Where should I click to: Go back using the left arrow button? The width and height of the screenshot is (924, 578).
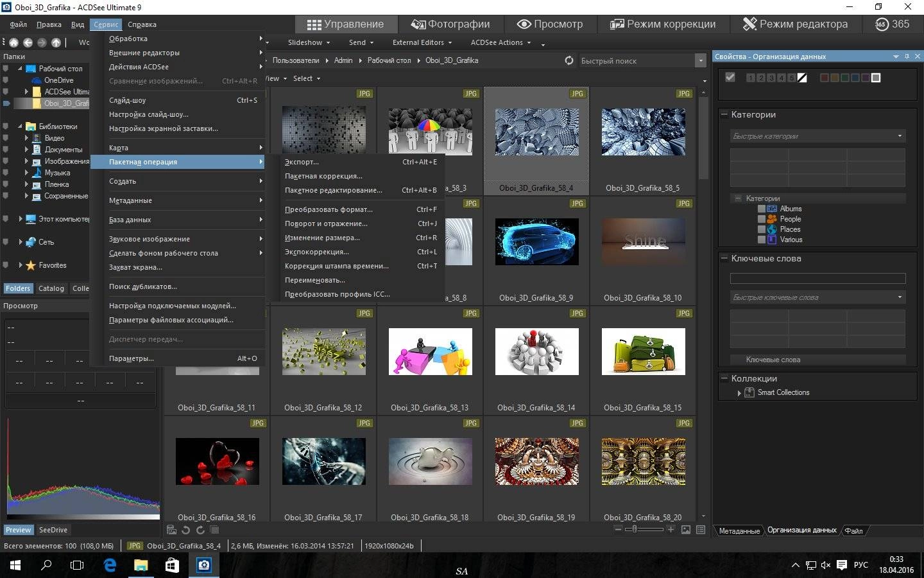28,42
